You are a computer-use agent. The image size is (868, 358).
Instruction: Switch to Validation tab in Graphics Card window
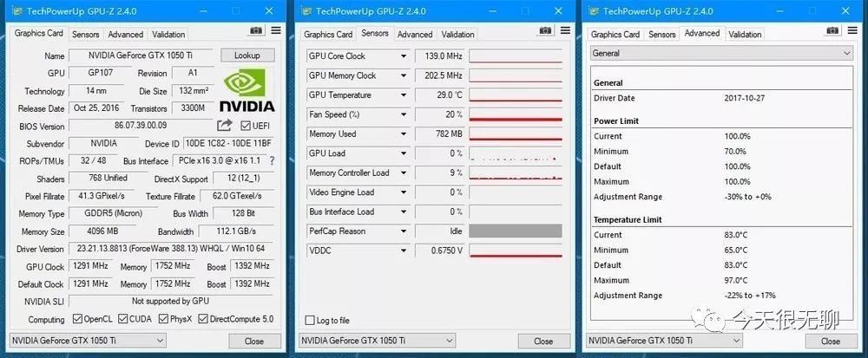[168, 35]
